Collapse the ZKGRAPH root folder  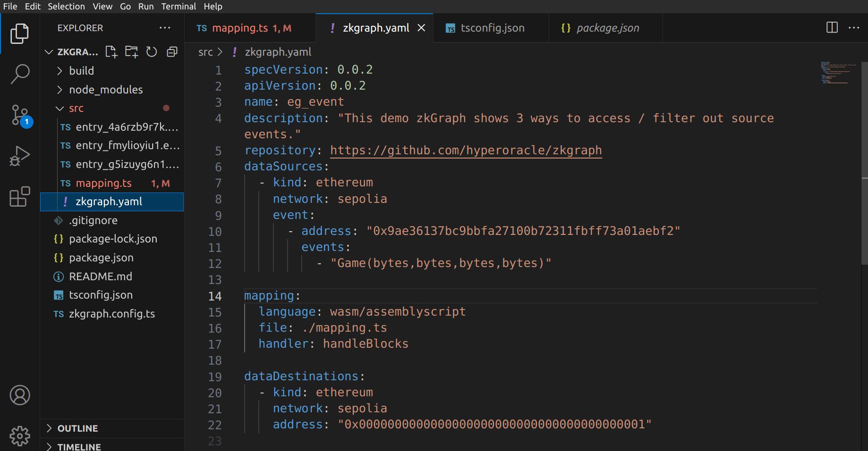[x=48, y=52]
